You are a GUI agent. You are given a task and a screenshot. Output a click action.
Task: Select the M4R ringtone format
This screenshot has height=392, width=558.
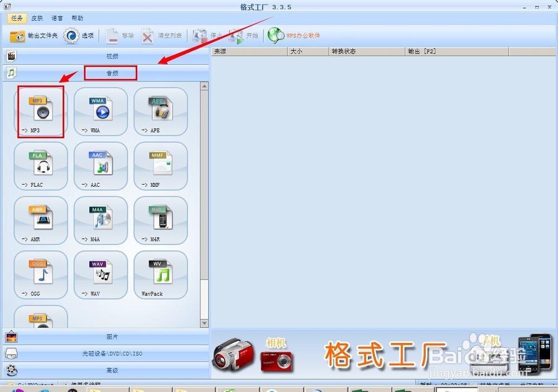[160, 220]
